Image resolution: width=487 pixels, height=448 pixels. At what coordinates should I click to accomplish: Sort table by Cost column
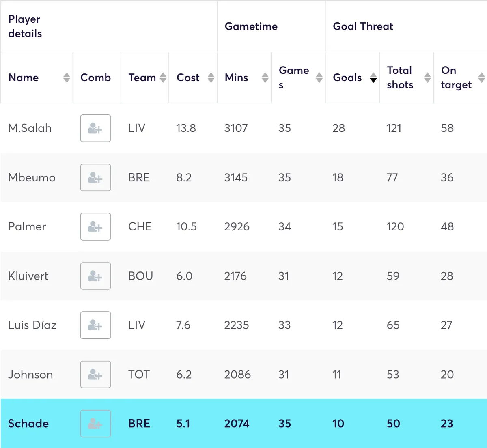[211, 78]
